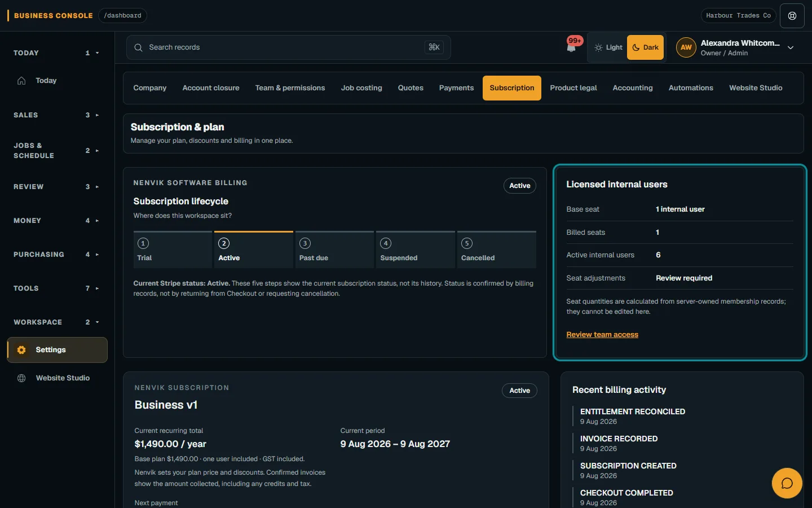Click the Licensed internal users heading

coord(617,185)
